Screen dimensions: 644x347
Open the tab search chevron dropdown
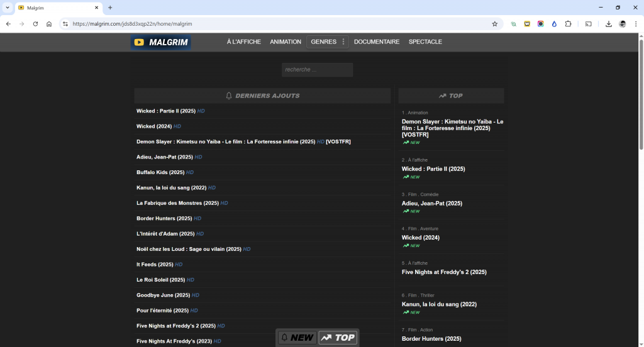(x=7, y=8)
